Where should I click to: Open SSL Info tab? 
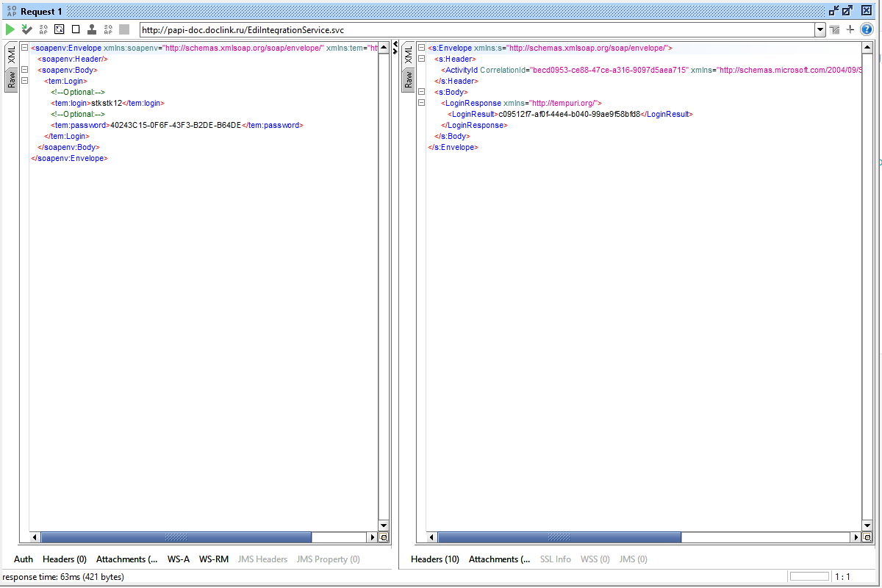coord(556,559)
